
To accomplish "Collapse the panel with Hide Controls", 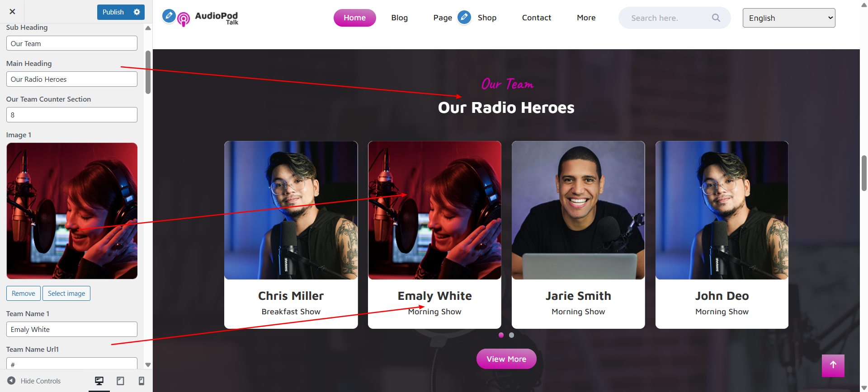I will tap(34, 381).
